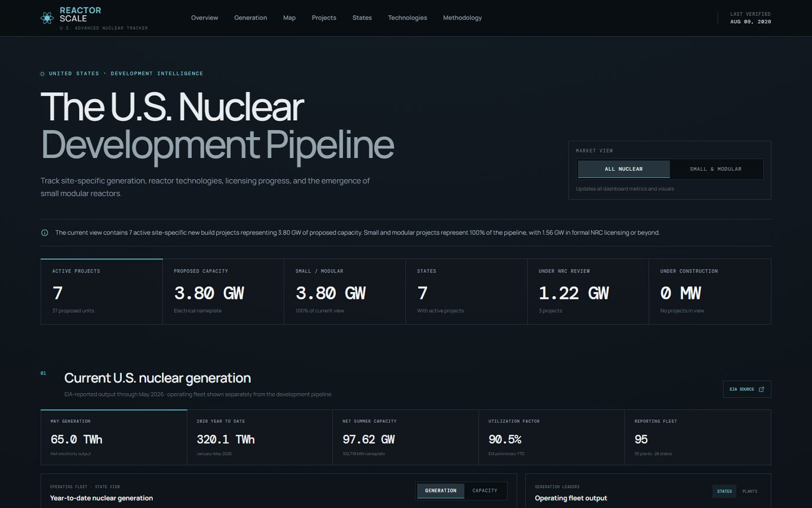Open the Technologies nav item
Viewport: 812px width, 508px height.
407,18
